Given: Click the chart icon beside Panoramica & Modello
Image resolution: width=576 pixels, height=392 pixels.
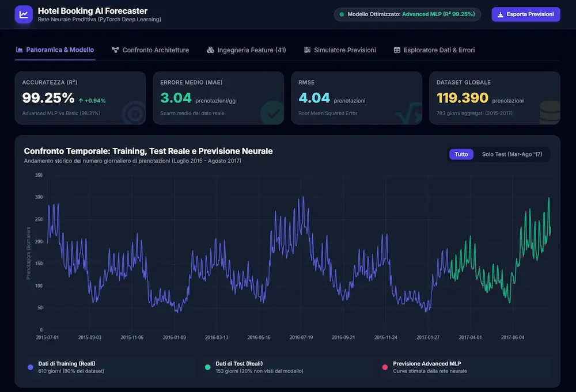Looking at the screenshot, I should 20,50.
